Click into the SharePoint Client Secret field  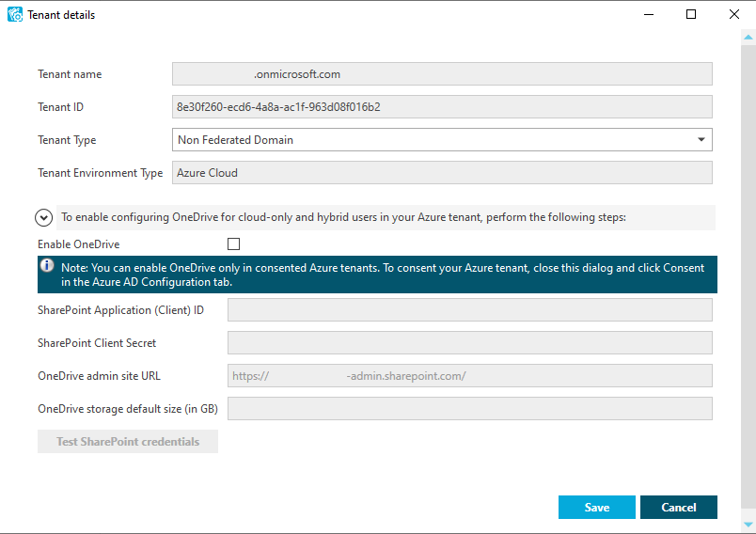[470, 342]
